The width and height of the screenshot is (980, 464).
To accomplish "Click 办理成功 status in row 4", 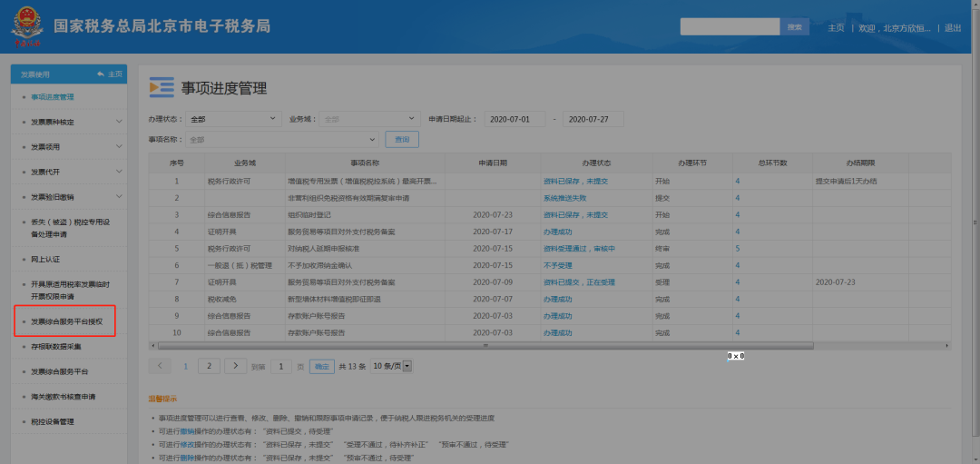I will click(557, 232).
